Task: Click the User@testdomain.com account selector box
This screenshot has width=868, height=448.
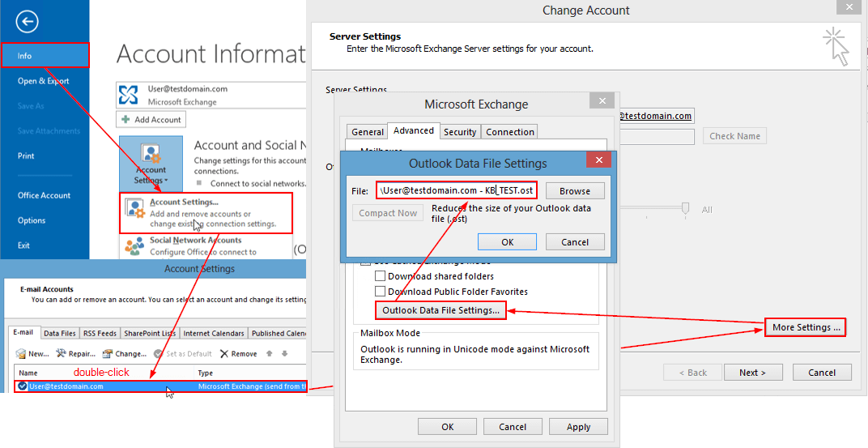Action: coord(211,95)
